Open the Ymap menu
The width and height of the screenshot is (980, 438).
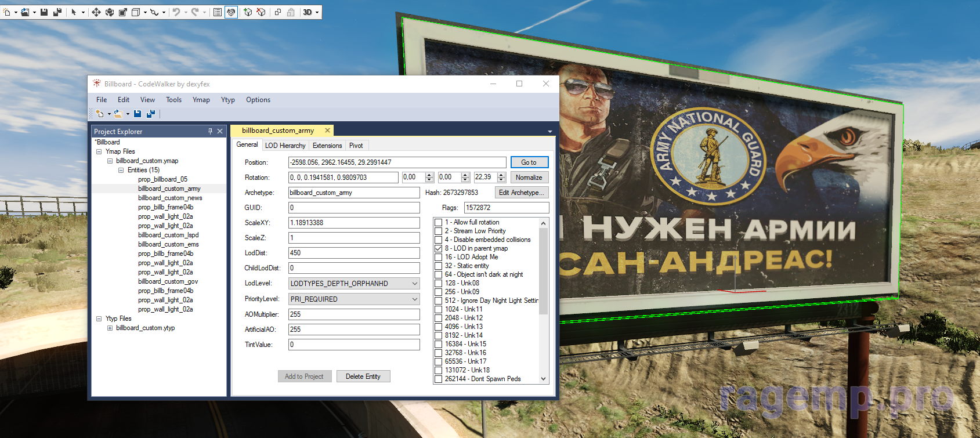coord(201,100)
